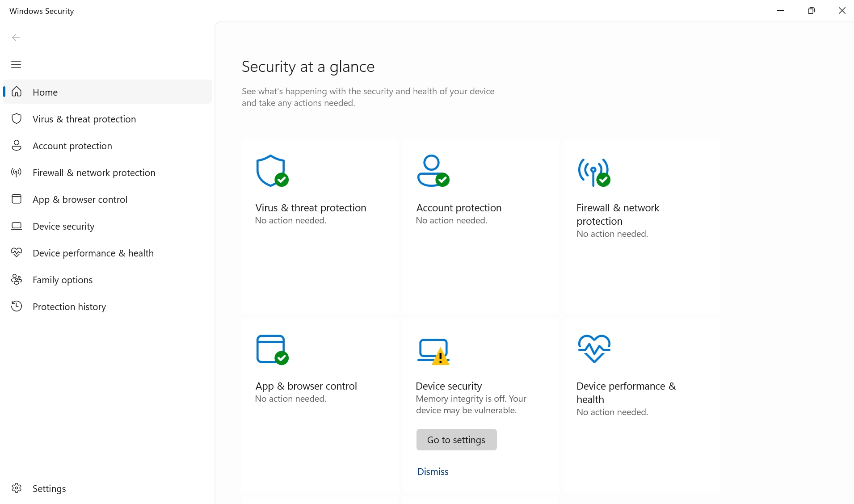
Task: Open Home in the sidebar
Action: point(45,92)
